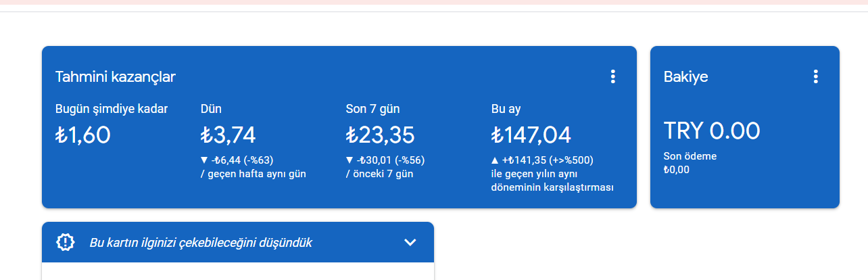This screenshot has width=868, height=280.
Task: Click the last 7 days value ₺23,35
Action: pyautogui.click(x=380, y=135)
